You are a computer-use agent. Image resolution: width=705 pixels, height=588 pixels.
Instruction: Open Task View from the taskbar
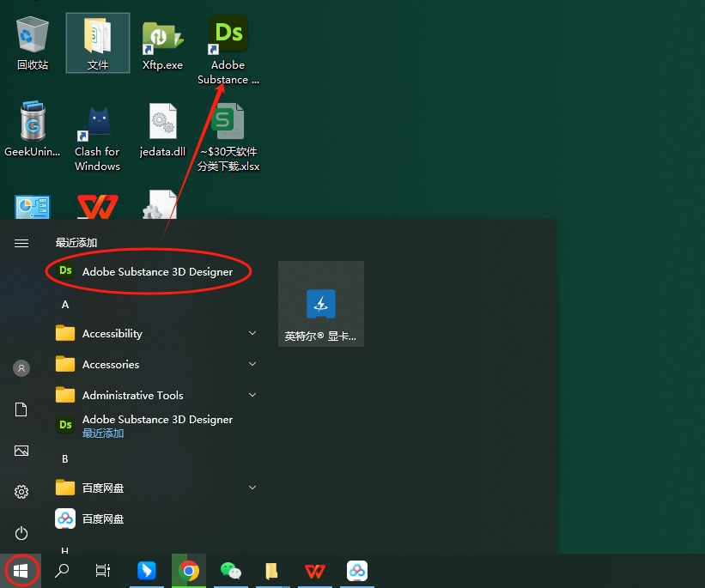[103, 571]
